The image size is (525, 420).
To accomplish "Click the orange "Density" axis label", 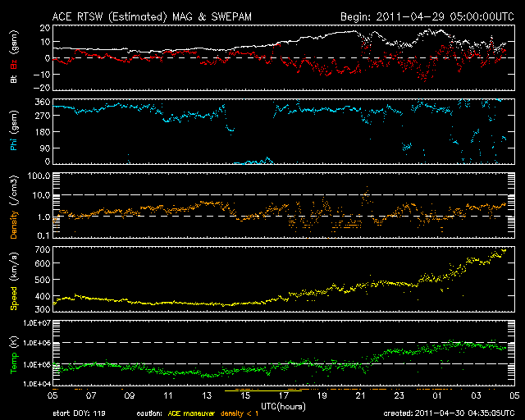I will (x=14, y=225).
